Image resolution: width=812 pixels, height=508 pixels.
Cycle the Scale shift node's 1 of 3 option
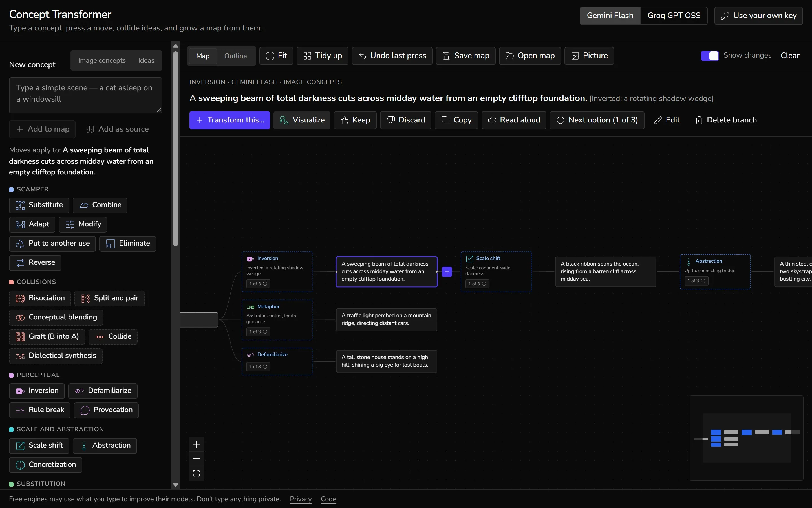pyautogui.click(x=477, y=284)
